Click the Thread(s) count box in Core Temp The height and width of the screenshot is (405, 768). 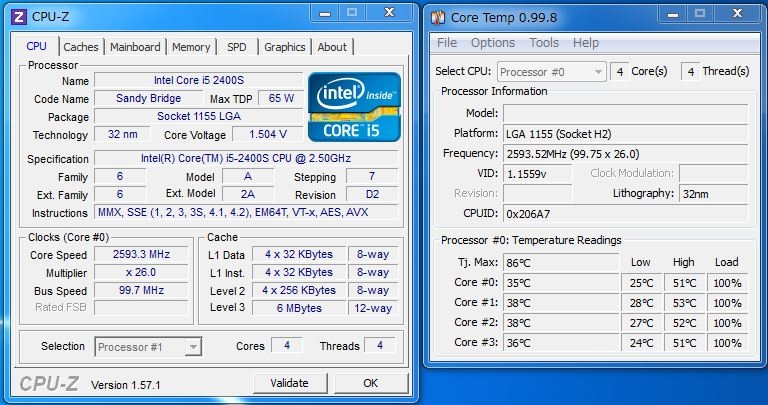coord(691,72)
